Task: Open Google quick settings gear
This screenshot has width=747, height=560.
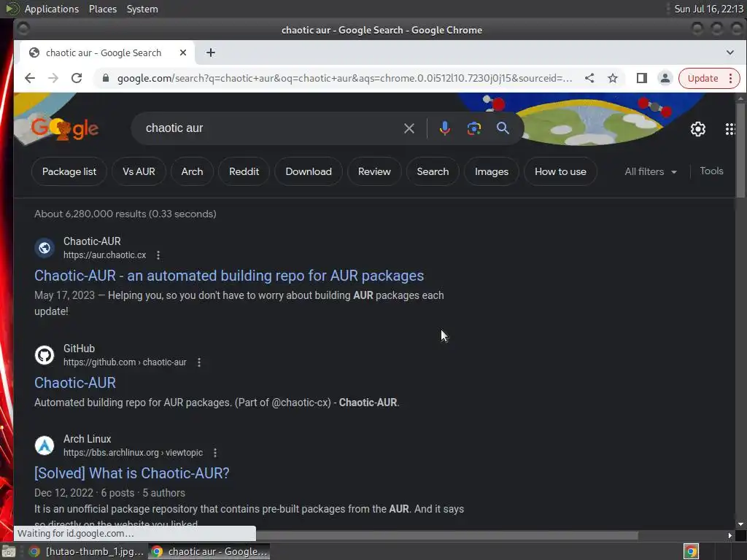Action: coord(698,129)
